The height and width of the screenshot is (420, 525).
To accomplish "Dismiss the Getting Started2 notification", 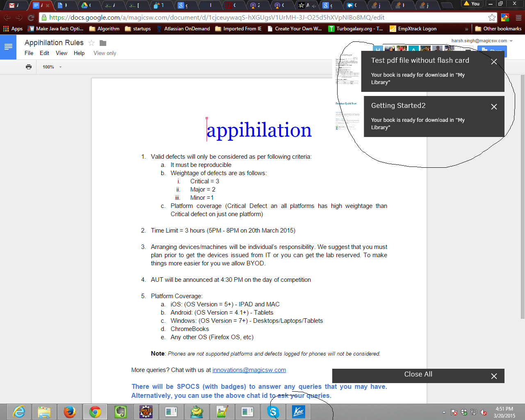I will coord(494,107).
